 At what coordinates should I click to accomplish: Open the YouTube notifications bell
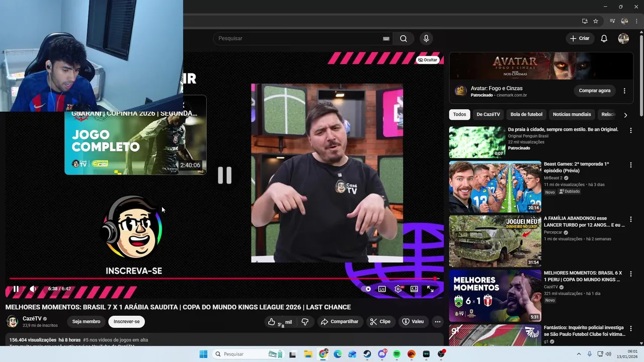(x=604, y=39)
